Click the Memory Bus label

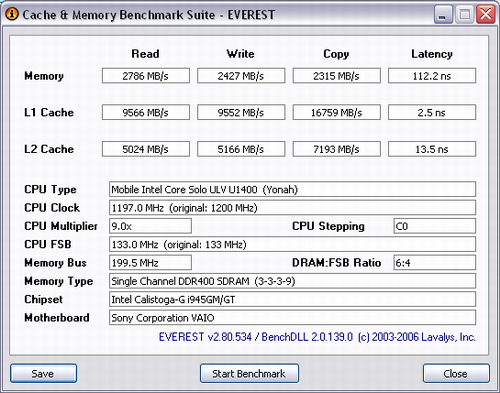coord(55,263)
